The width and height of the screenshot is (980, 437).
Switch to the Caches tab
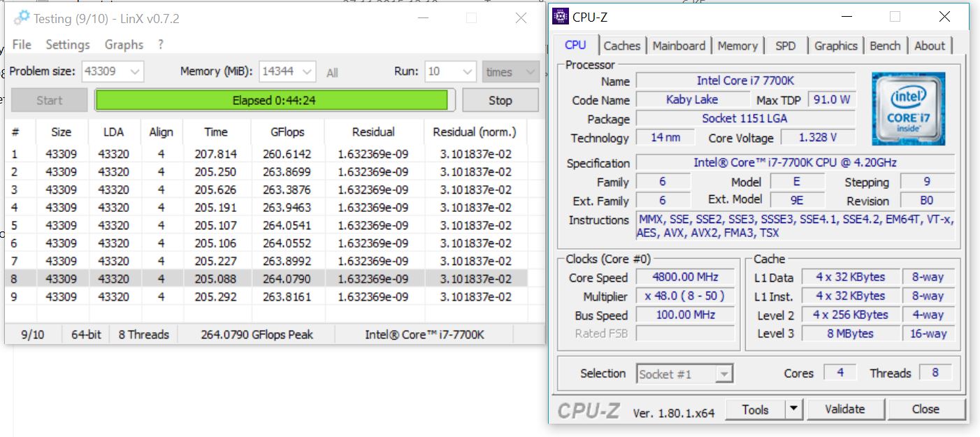coord(621,45)
